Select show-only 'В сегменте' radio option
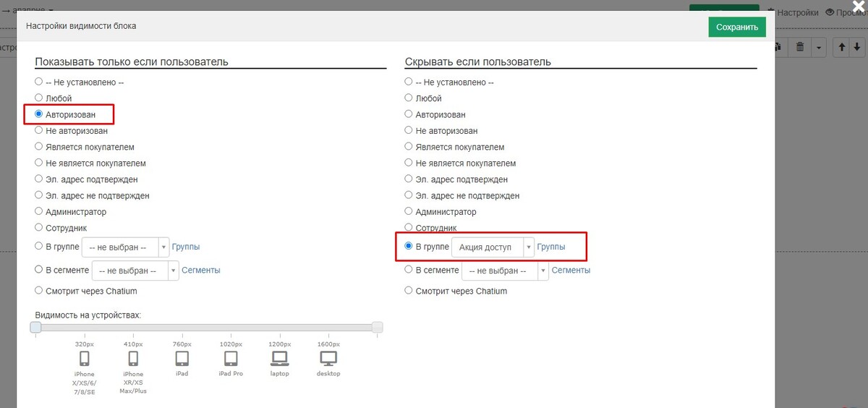The width and height of the screenshot is (868, 408). 39,269
